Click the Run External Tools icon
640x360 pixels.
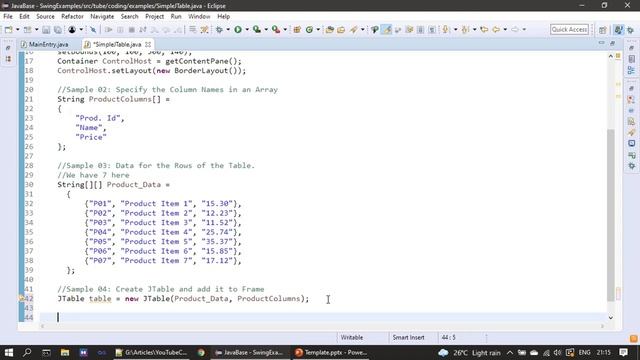coord(276,29)
